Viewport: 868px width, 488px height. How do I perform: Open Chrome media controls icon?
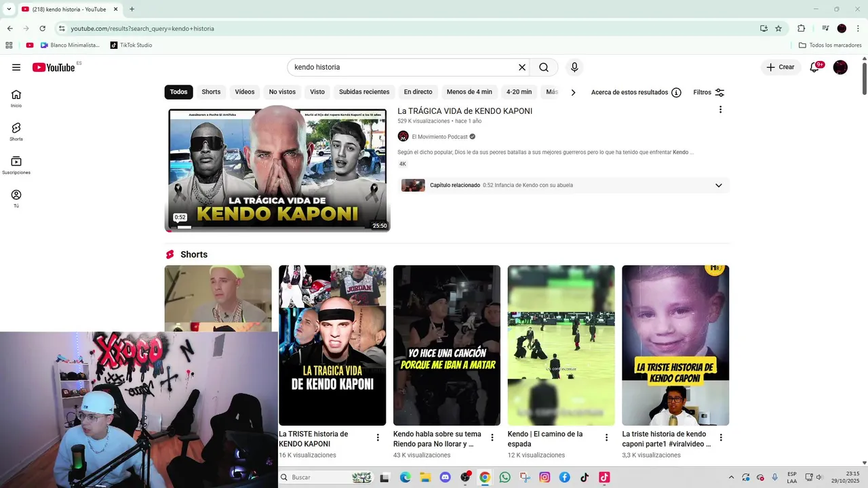coord(825,28)
